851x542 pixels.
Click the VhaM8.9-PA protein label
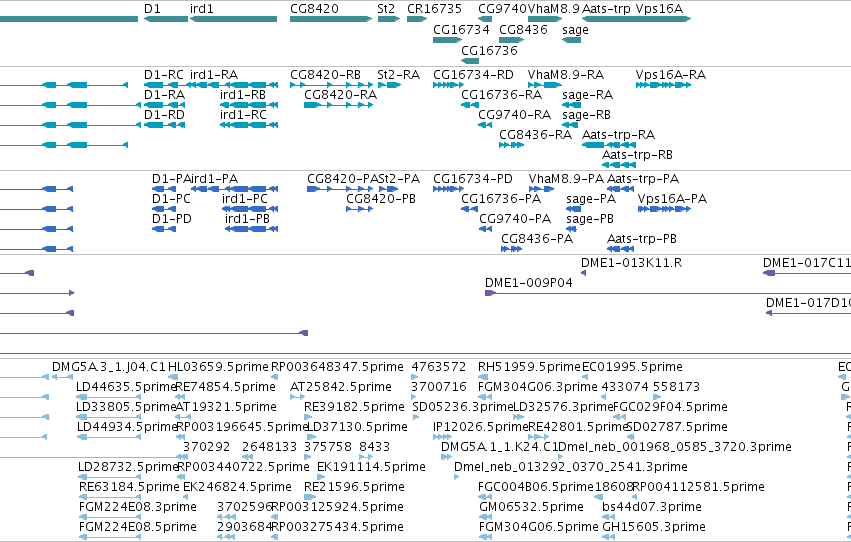[x=566, y=179]
